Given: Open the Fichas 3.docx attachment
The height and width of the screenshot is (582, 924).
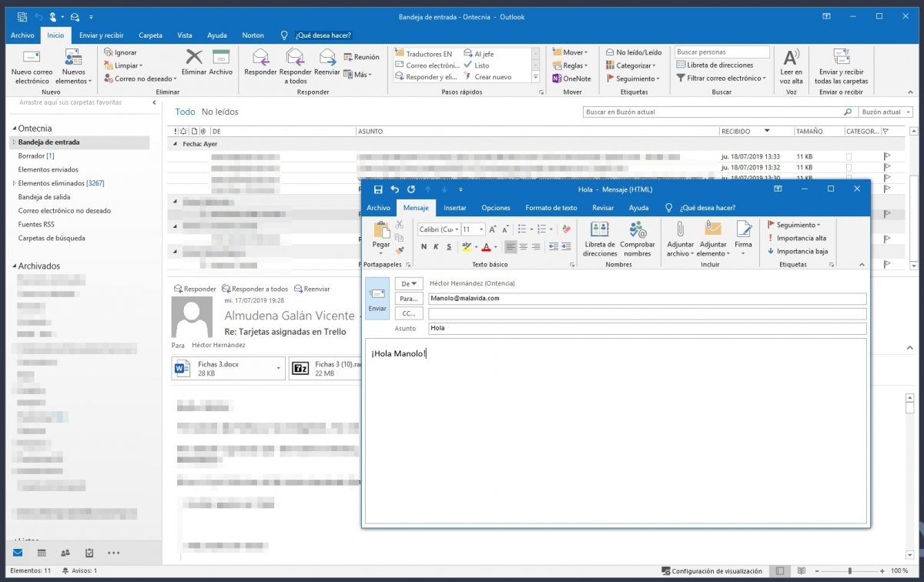Looking at the screenshot, I should [x=229, y=368].
